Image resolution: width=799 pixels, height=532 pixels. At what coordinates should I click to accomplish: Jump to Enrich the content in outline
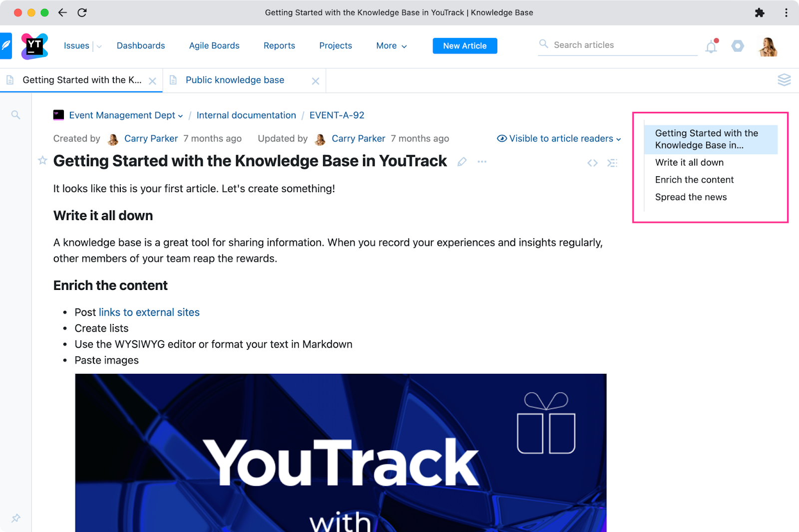(694, 180)
